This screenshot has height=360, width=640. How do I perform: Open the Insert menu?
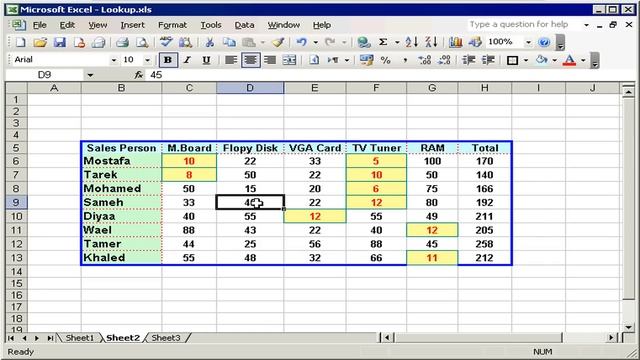coord(132,25)
